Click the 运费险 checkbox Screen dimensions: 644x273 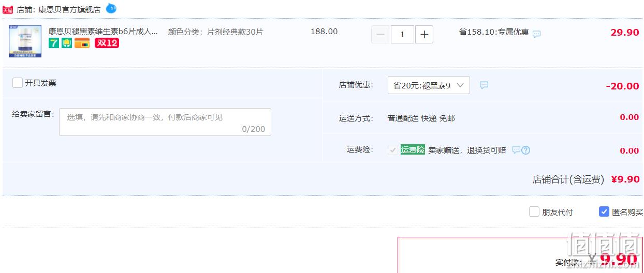pos(393,150)
